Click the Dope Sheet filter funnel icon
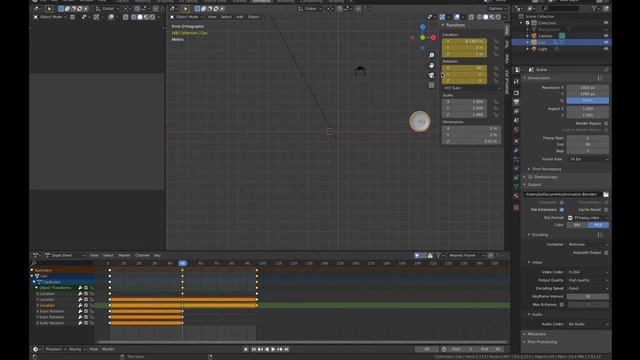The height and width of the screenshot is (360, 640). tap(438, 256)
